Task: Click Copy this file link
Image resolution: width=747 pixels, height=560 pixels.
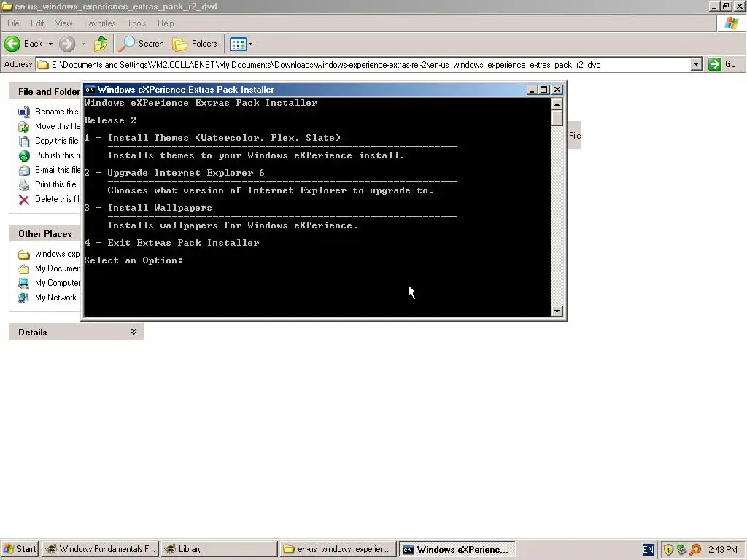Action: pos(56,141)
